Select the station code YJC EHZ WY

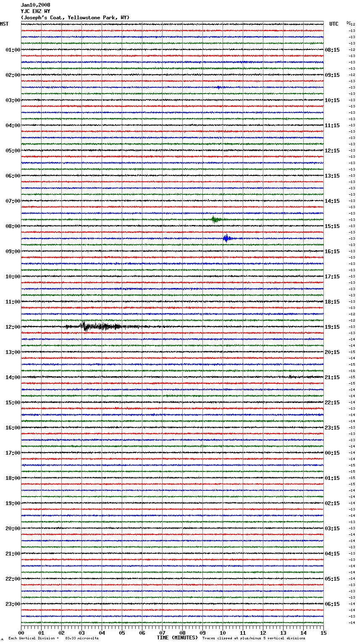[x=35, y=11]
